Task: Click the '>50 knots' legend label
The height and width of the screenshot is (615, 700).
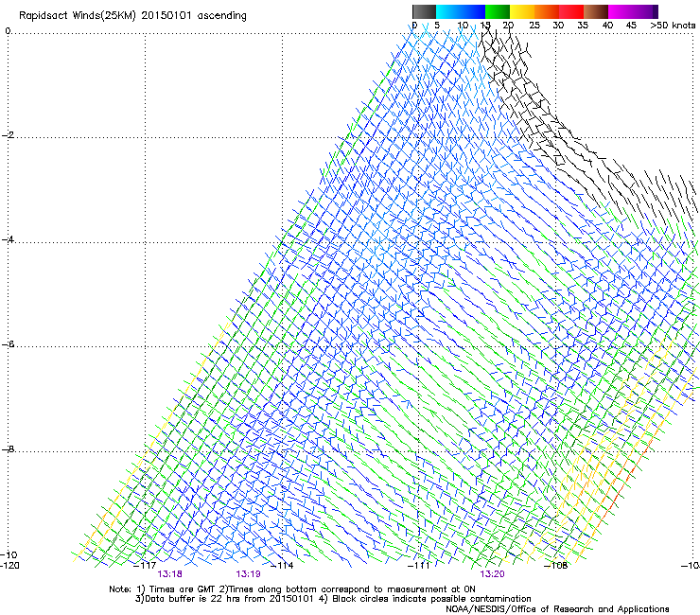Action: (x=673, y=26)
